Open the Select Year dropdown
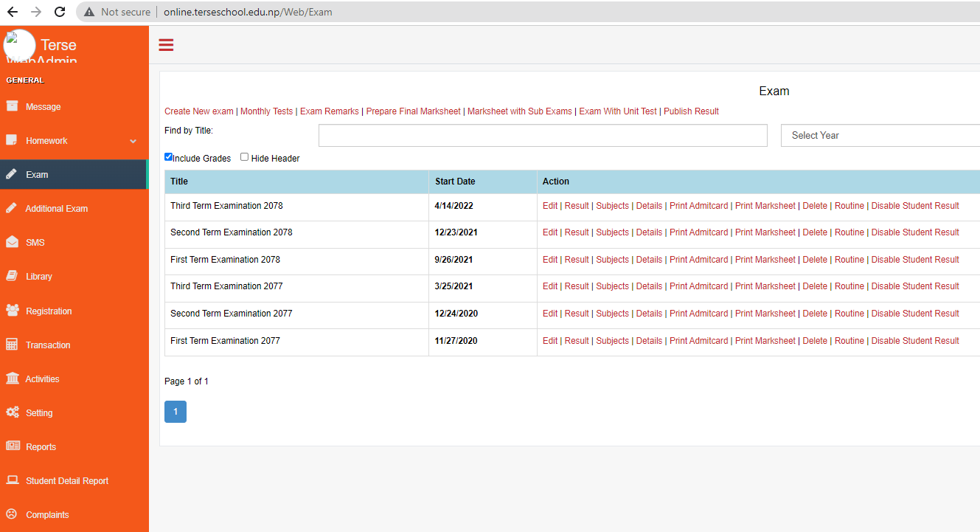The width and height of the screenshot is (980, 532). click(880, 136)
